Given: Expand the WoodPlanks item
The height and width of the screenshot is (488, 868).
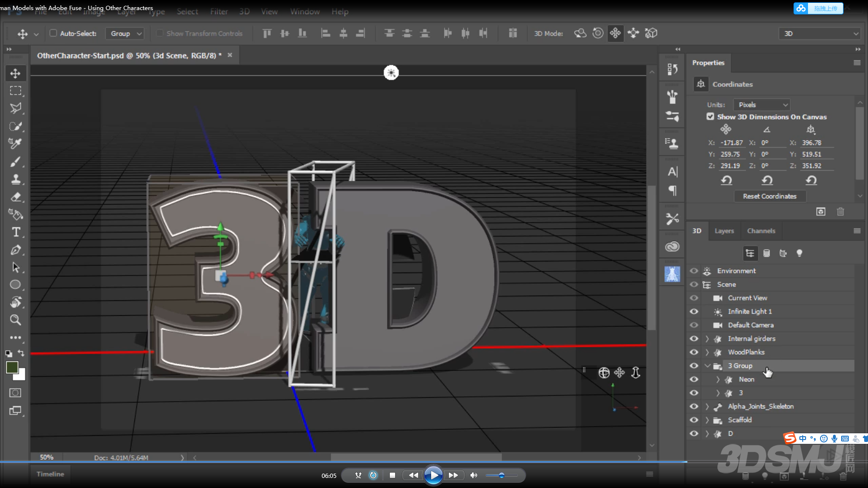Looking at the screenshot, I should 707,352.
